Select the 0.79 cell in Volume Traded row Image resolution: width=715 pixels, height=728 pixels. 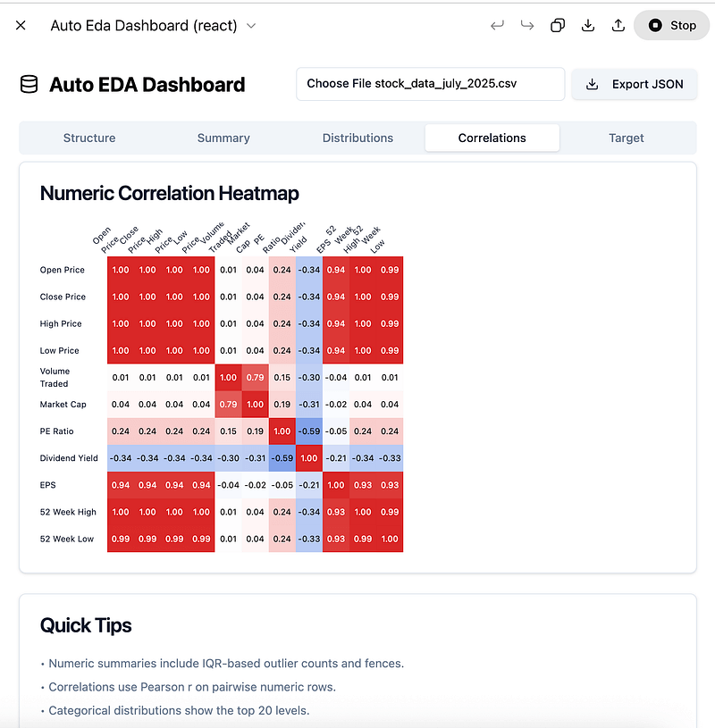[x=255, y=378]
